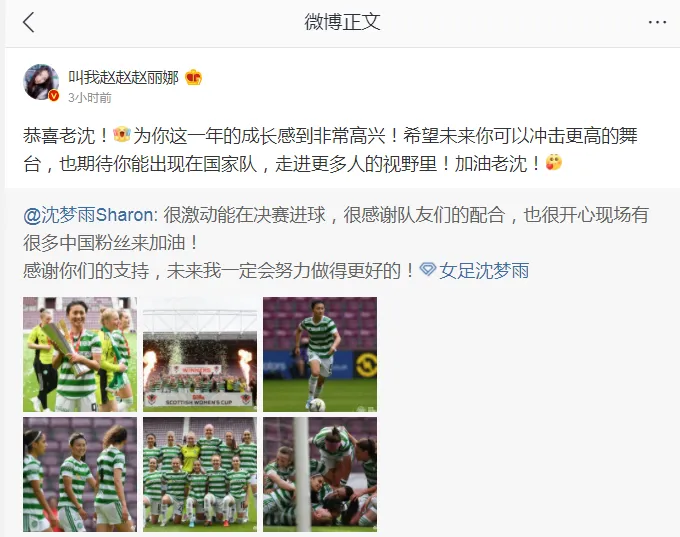Go back using the left arrow

[29, 22]
